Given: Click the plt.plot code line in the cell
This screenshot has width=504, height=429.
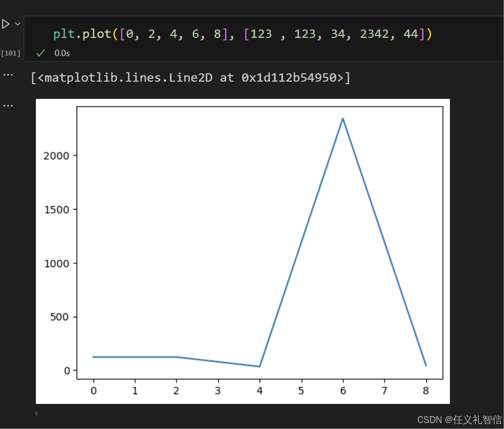Looking at the screenshot, I should 243,34.
